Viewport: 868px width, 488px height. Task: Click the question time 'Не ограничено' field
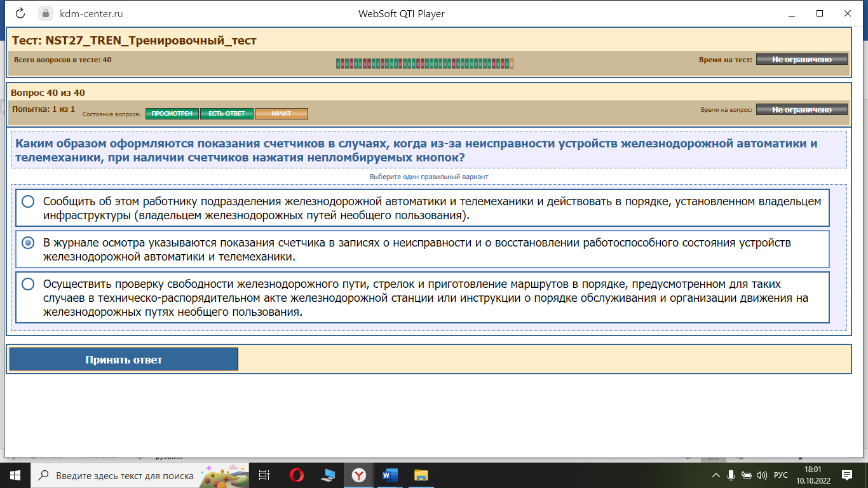point(802,109)
